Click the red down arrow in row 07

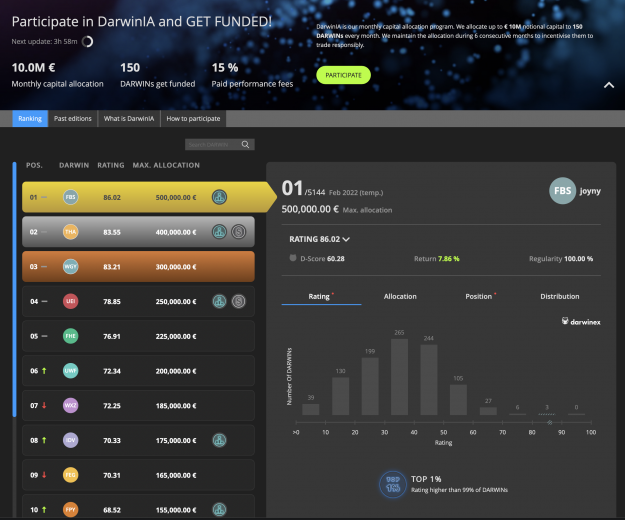tap(44, 405)
